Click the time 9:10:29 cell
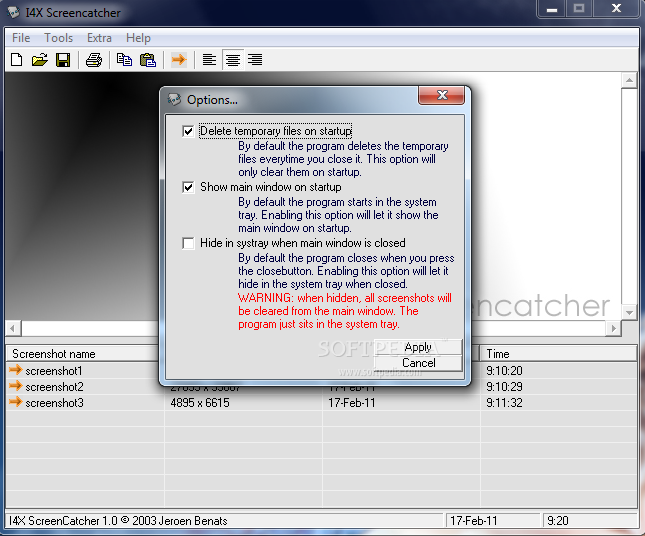Screen dimensions: 645x536 pyautogui.click(x=504, y=387)
